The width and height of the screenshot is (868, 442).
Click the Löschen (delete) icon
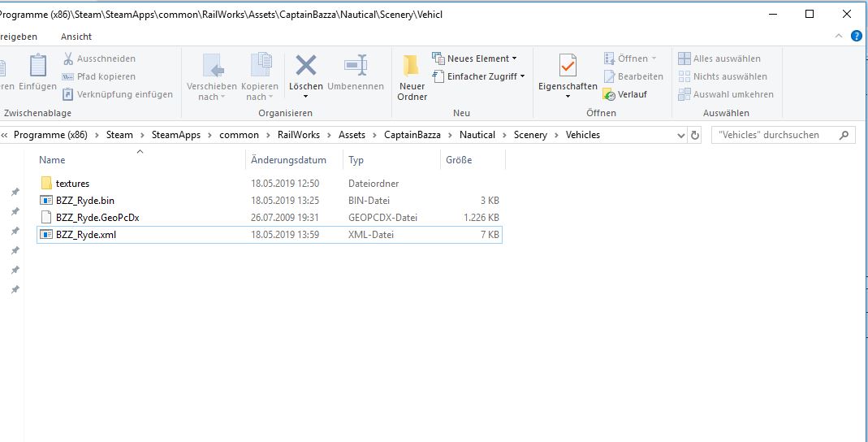tap(305, 66)
